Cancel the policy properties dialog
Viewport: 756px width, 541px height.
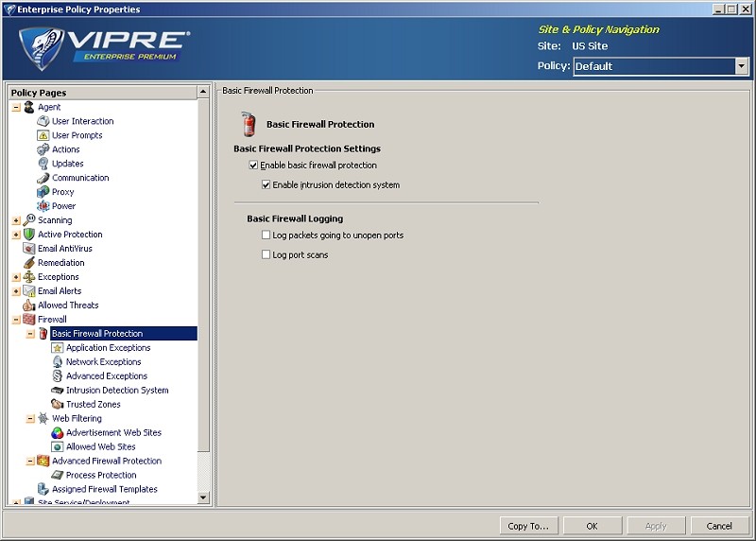(719, 526)
